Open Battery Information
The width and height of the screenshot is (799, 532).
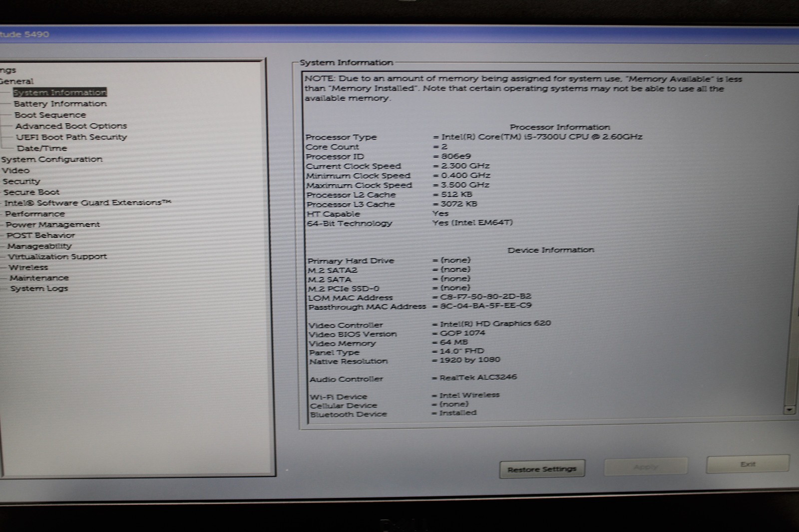[60, 104]
